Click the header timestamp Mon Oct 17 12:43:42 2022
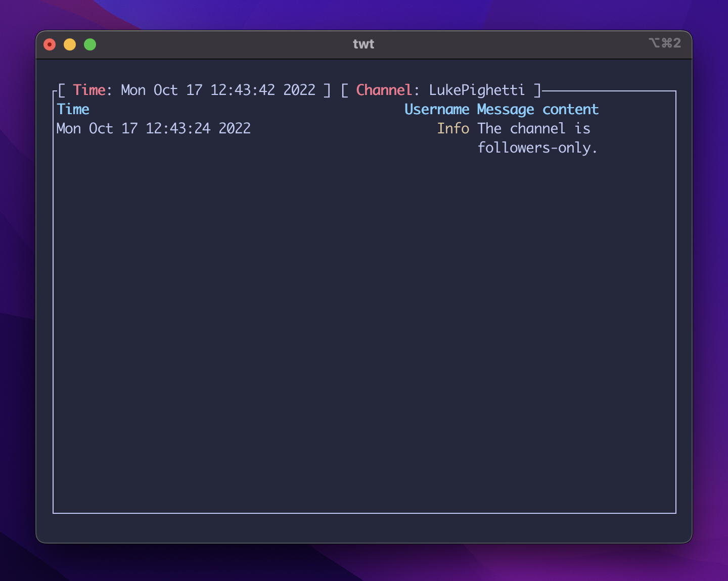 tap(217, 90)
